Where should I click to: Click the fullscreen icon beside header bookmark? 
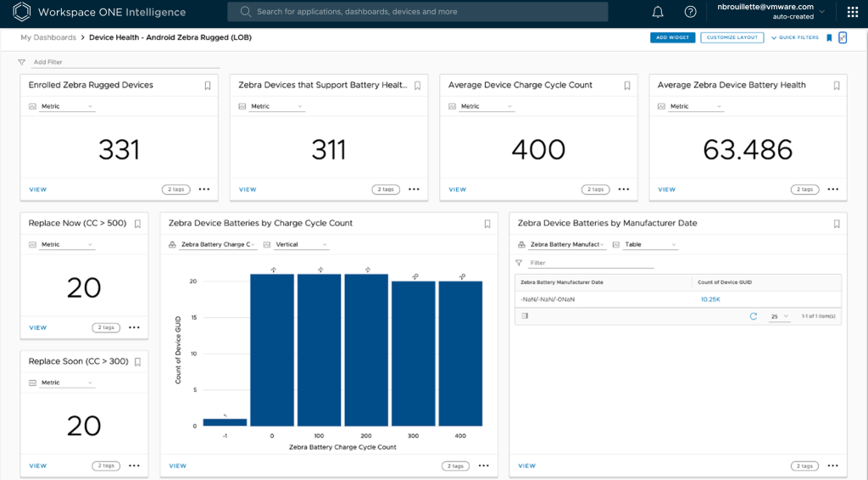point(843,37)
